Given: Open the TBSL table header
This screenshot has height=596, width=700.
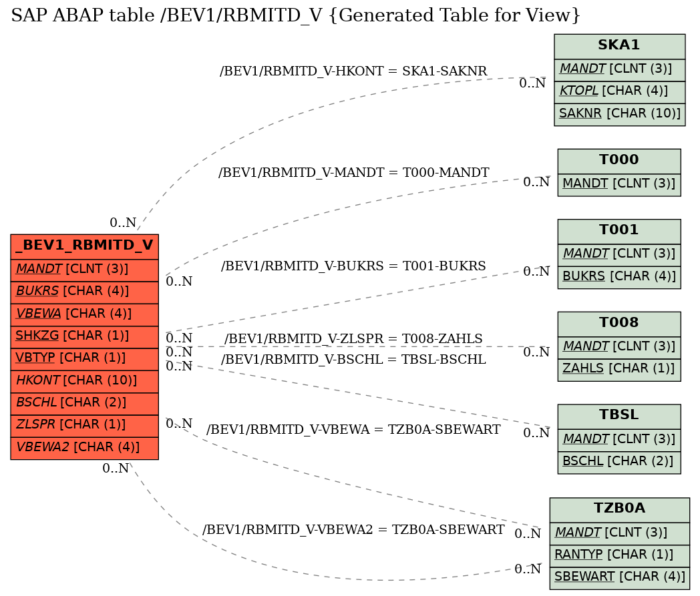Looking at the screenshot, I should coord(619,416).
